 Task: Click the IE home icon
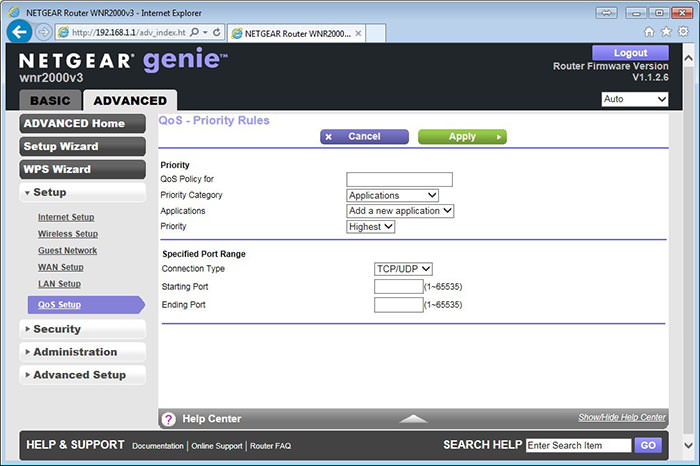[649, 32]
